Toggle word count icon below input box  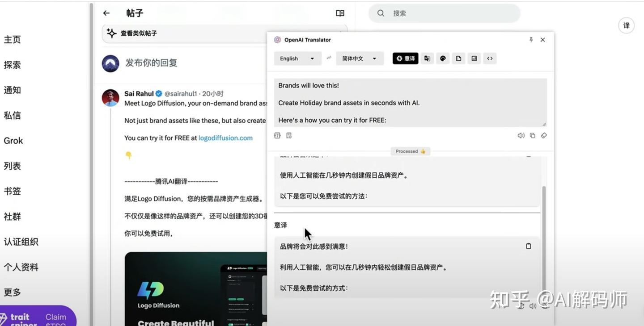pyautogui.click(x=277, y=135)
